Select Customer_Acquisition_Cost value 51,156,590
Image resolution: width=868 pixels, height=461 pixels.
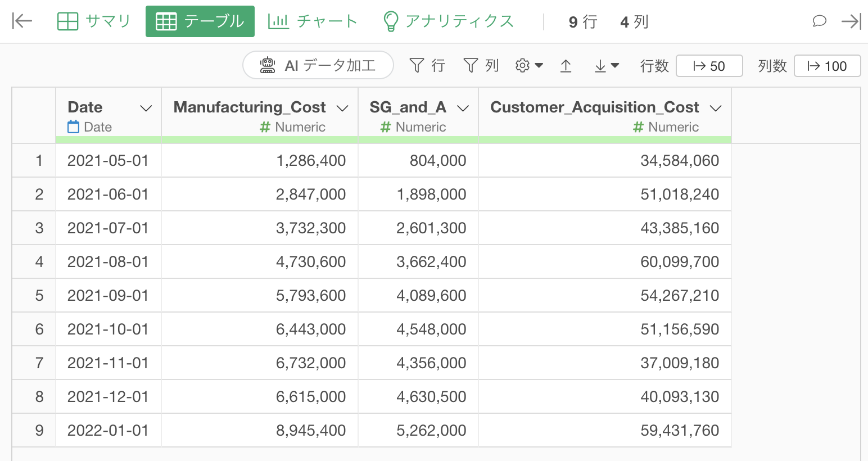click(x=605, y=329)
